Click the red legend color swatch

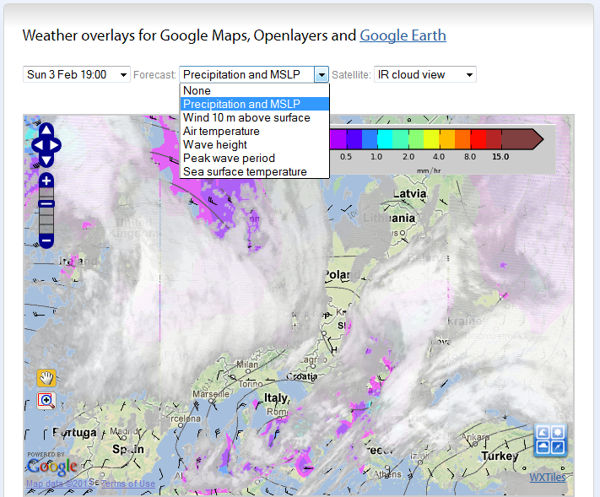point(478,139)
